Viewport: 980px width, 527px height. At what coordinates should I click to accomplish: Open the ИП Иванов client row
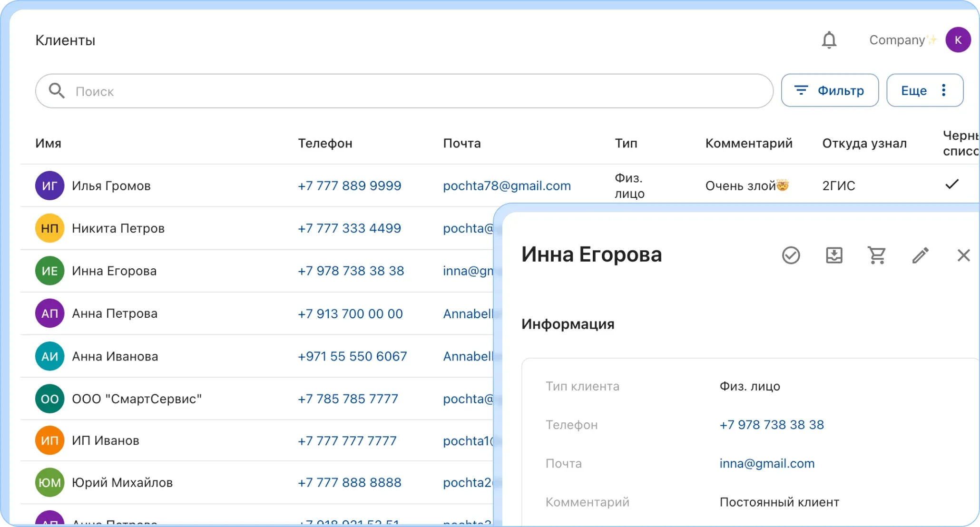(257, 440)
